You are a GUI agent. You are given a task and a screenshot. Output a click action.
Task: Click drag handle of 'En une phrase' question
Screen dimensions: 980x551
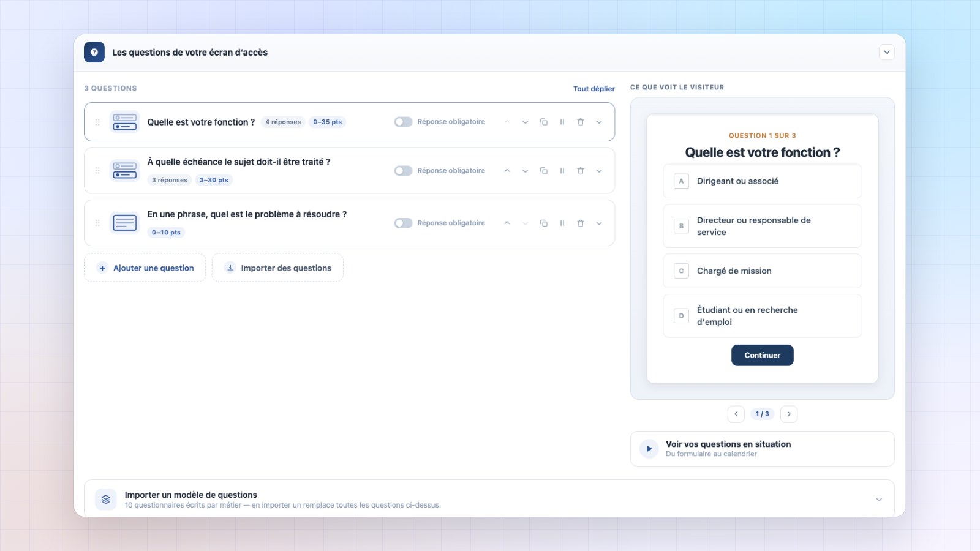coord(97,223)
